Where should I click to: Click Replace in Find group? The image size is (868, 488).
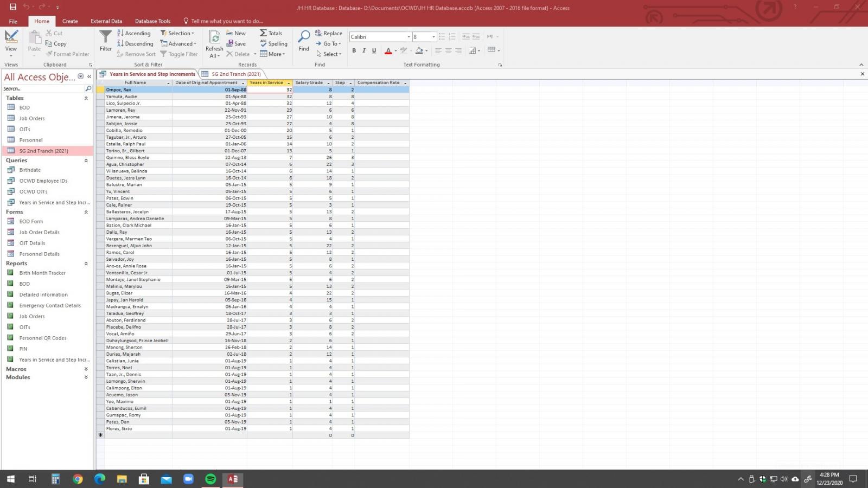tap(329, 33)
